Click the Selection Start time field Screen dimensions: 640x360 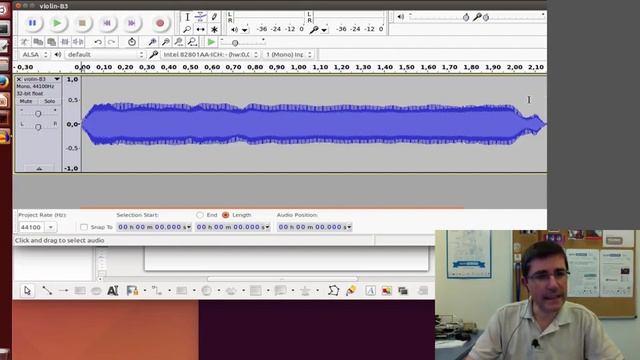coord(154,227)
